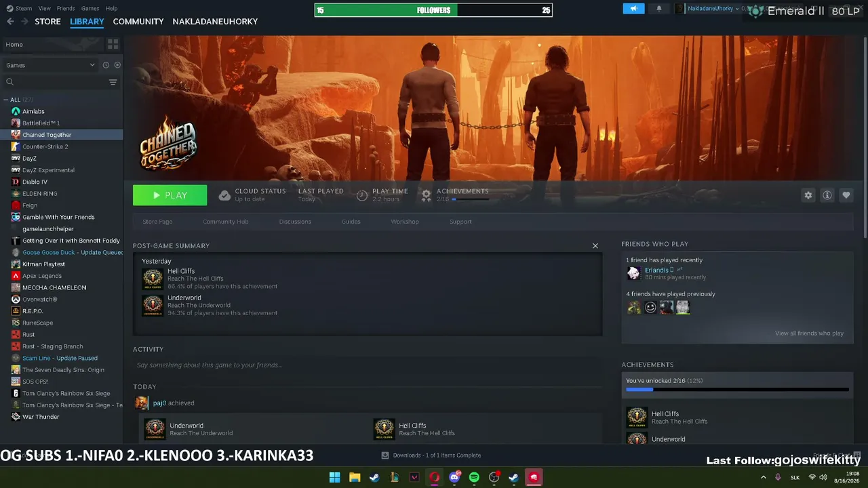This screenshot has width=868, height=488.
Task: Click the library search field
Action: pos(60,82)
